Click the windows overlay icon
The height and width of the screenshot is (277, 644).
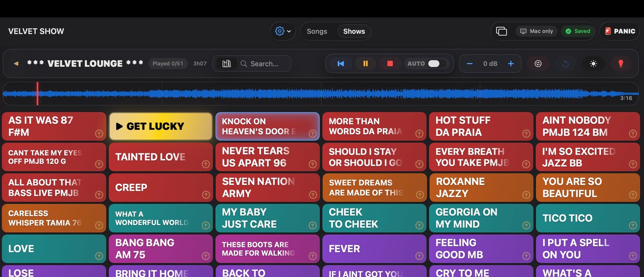click(502, 31)
